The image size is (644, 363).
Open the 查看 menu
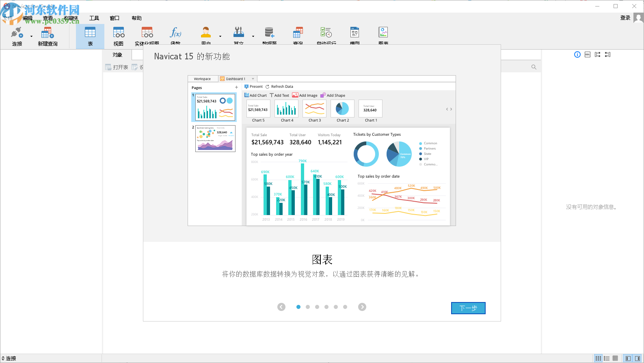[x=48, y=18]
